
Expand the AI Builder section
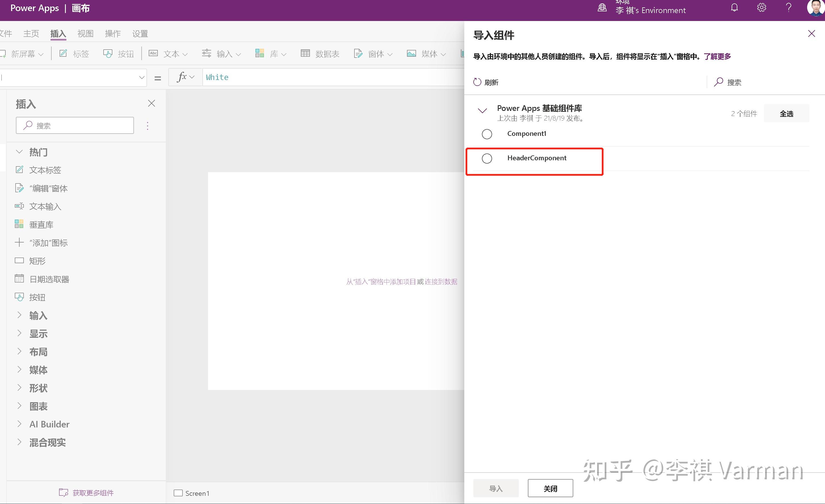click(x=49, y=424)
